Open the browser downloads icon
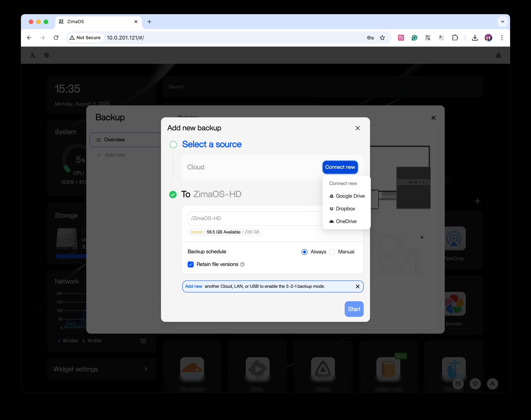Viewport: 531px width, 420px height. coord(475,38)
